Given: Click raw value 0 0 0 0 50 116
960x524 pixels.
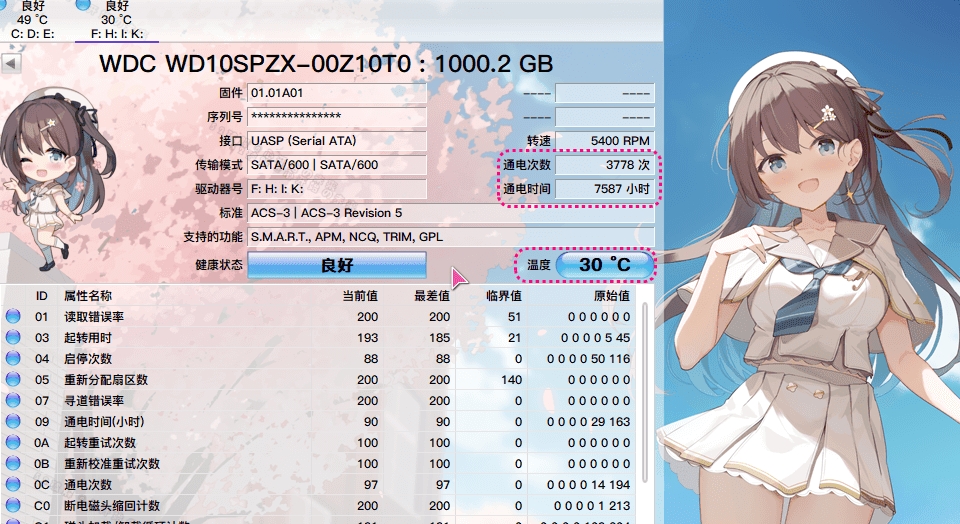Looking at the screenshot, I should pyautogui.click(x=588, y=359).
